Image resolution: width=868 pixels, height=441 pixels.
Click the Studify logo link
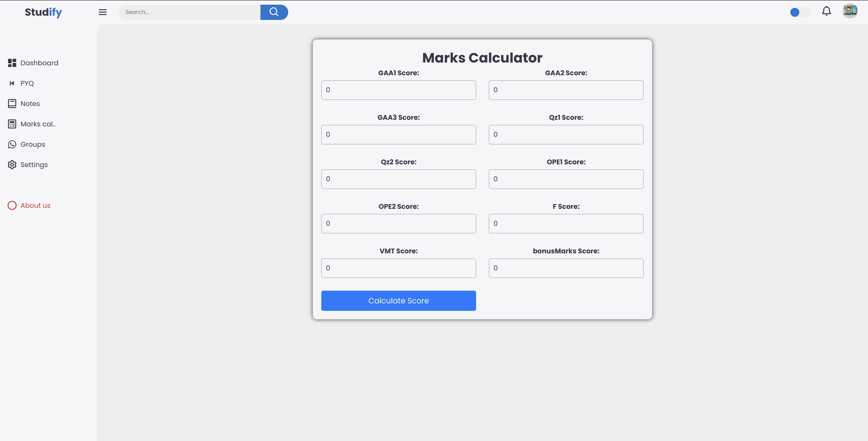coord(43,12)
